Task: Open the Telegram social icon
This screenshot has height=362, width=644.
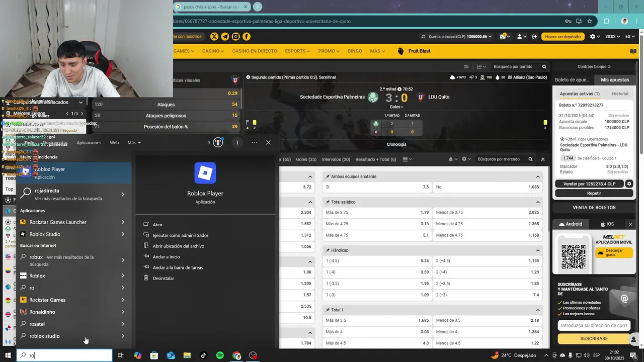Action: pos(225,36)
